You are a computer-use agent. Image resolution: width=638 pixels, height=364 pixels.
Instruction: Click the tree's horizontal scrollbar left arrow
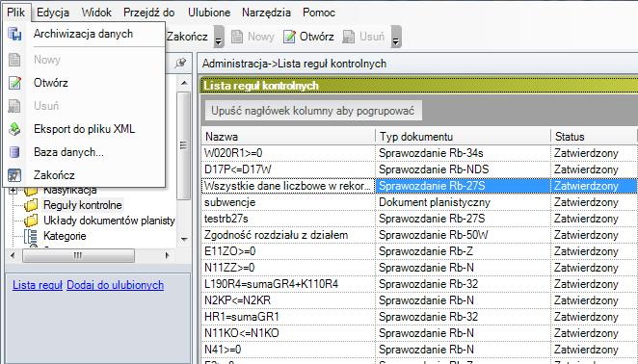click(x=13, y=255)
